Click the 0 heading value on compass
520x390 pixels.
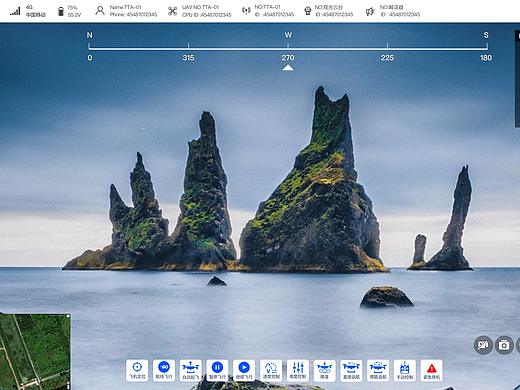[x=90, y=58]
